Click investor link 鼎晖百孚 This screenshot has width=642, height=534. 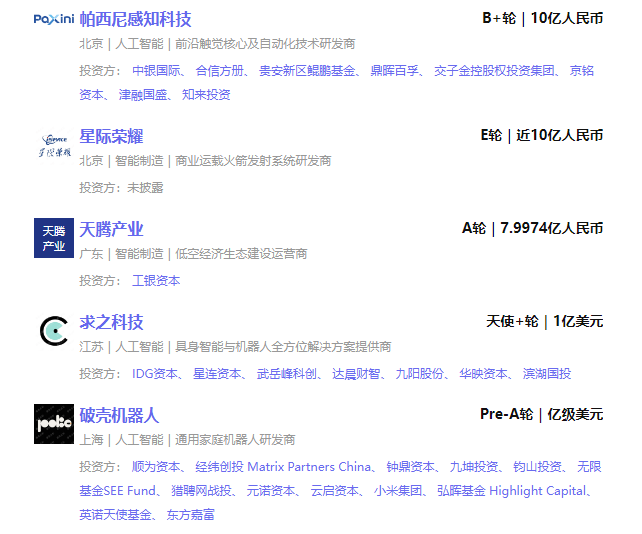pos(395,71)
